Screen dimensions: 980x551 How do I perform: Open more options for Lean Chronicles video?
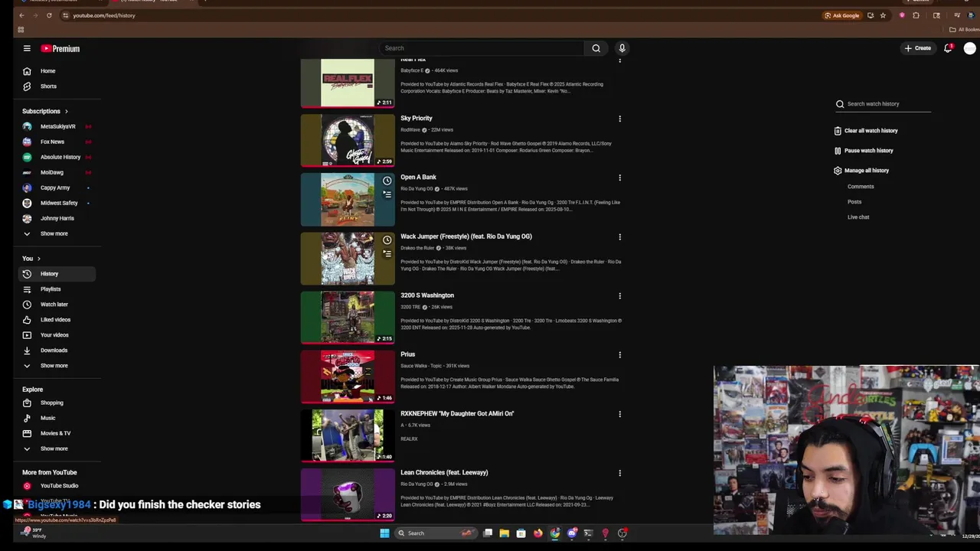tap(619, 473)
